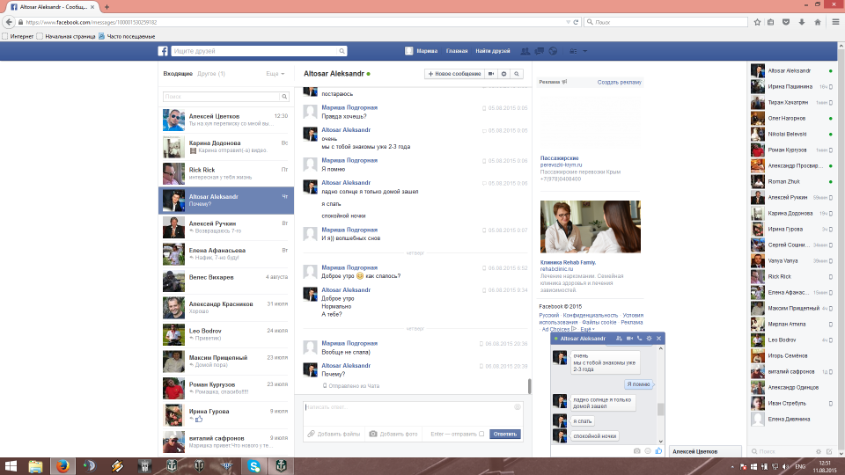Open emoticon picker in the reply box
The image size is (845, 475).
click(517, 407)
